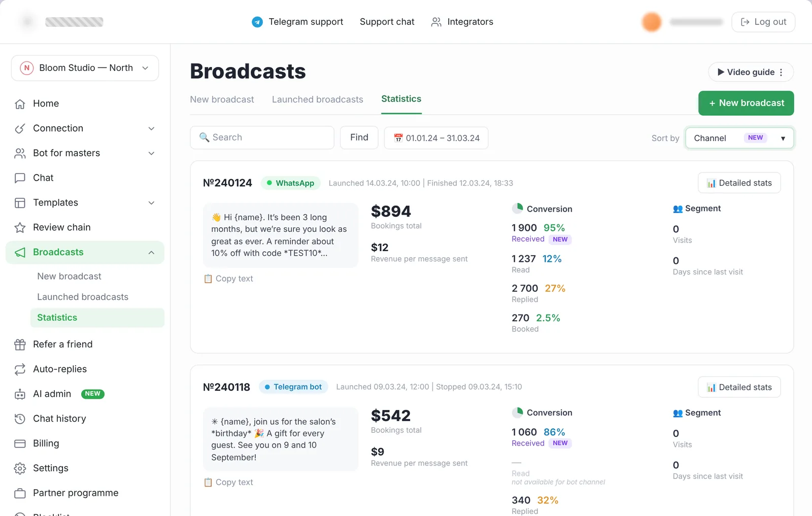
Task: Switch to the New broadcast tab
Action: tap(222, 99)
